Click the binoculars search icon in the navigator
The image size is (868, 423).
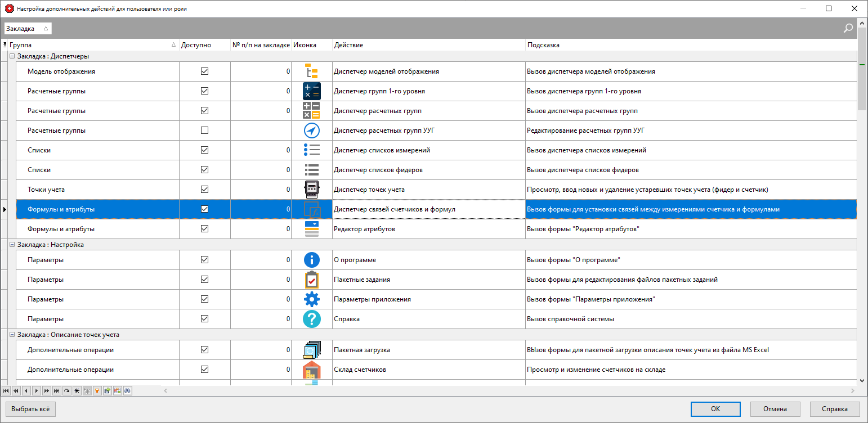pyautogui.click(x=128, y=390)
